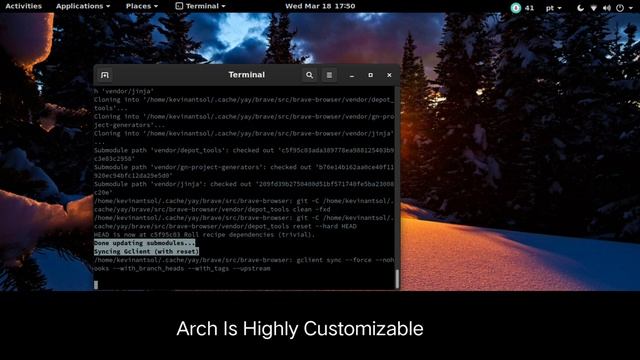Open the clock and calendar panel
Screen dimensions: 640x360
pyautogui.click(x=320, y=6)
